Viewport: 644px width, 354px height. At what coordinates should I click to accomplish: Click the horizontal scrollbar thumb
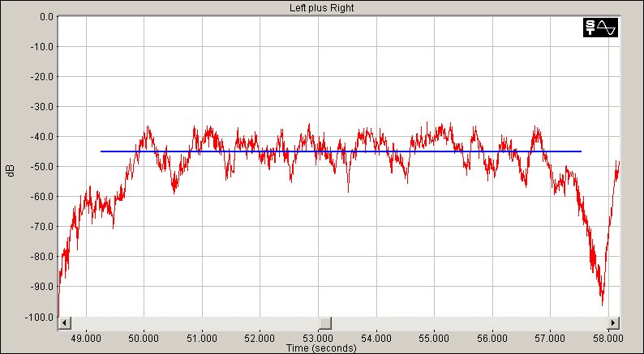pyautogui.click(x=324, y=323)
